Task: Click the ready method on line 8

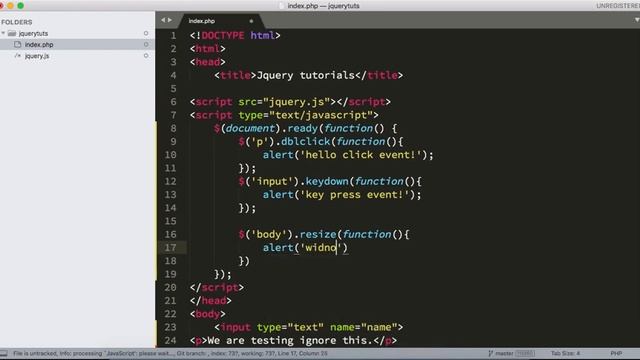Action: pyautogui.click(x=302, y=128)
